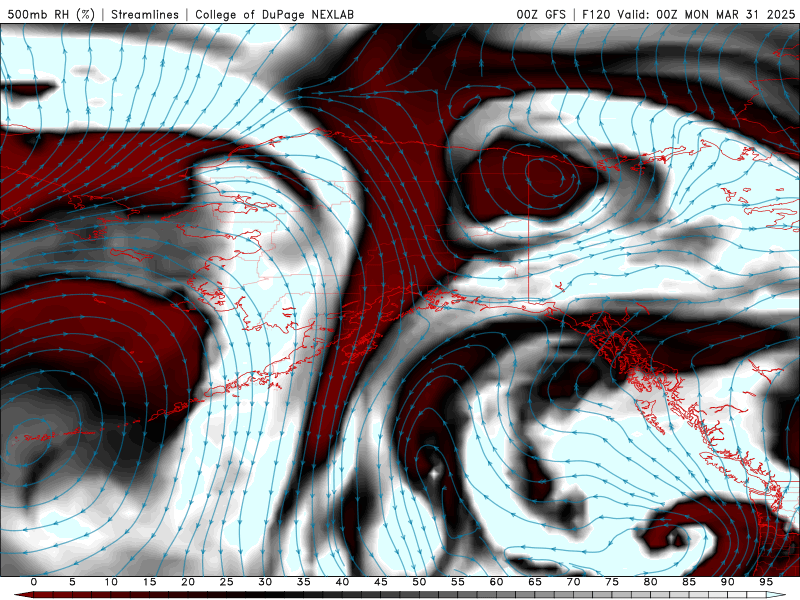Click the "35" colorbar scale label
800x600 pixels.
tap(304, 582)
